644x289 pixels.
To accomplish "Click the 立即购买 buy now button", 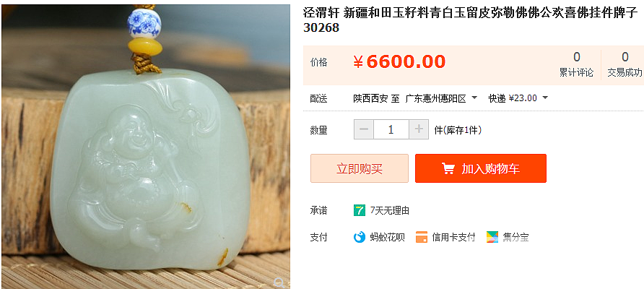I will [360, 168].
